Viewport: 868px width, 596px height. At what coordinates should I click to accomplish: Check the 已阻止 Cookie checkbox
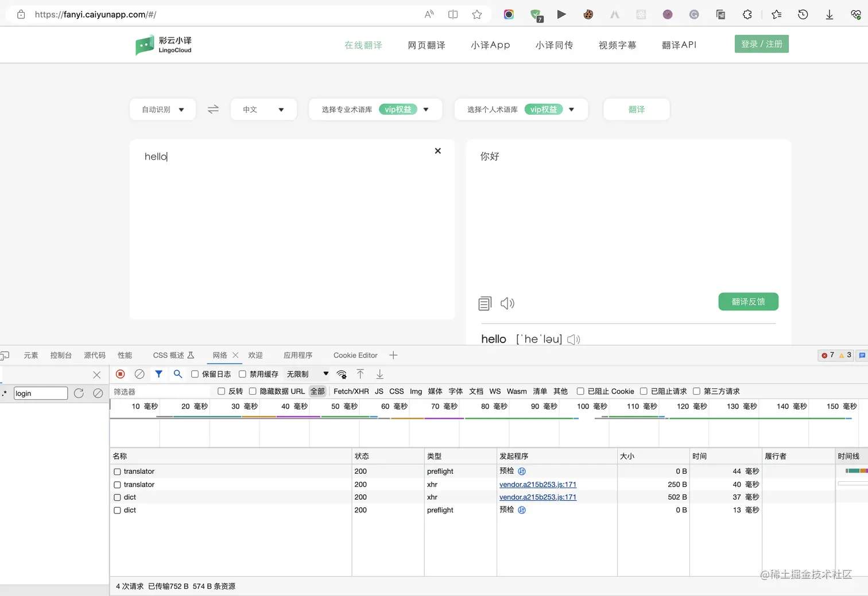[580, 391]
